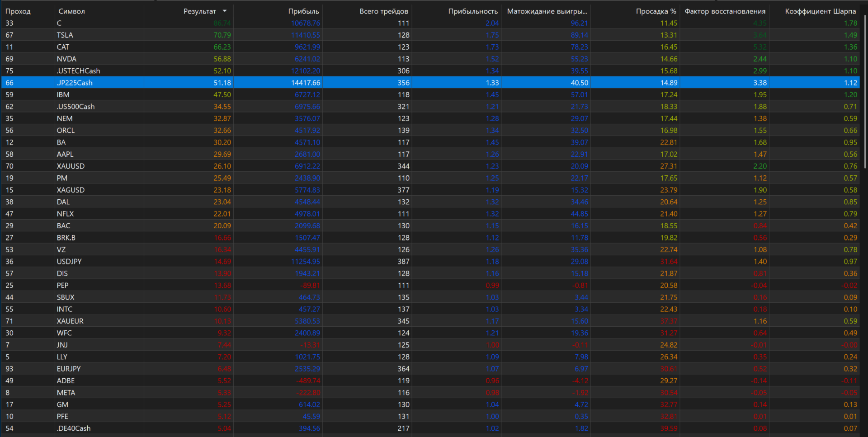Sort by the Матожидание выигрыша column header
Image resolution: width=868 pixels, height=437 pixels.
tap(547, 11)
